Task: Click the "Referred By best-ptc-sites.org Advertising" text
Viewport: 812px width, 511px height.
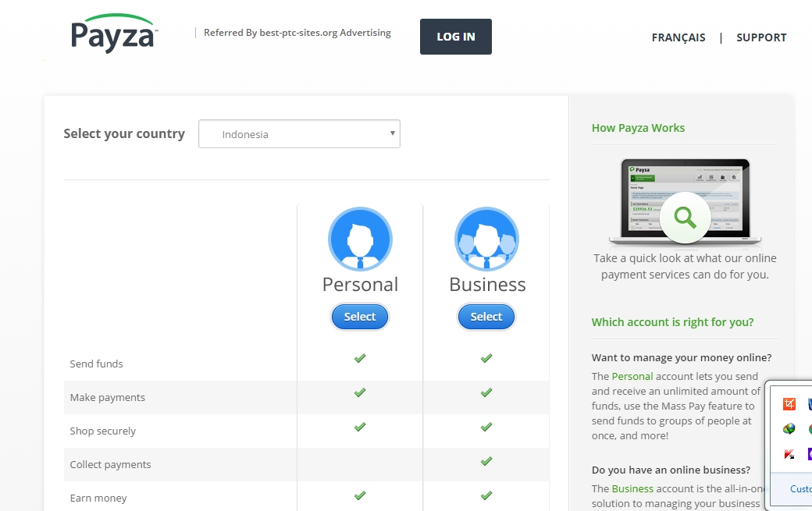Action: pyautogui.click(x=297, y=33)
